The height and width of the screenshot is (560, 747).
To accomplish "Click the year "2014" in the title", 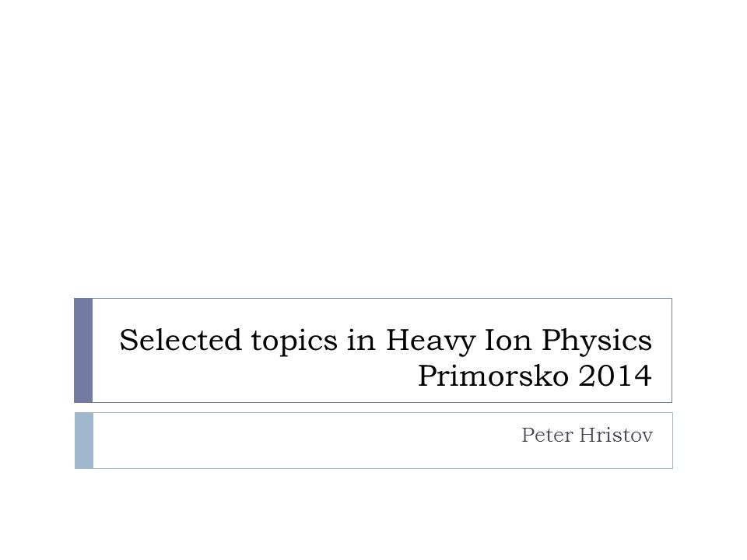I will (x=615, y=376).
